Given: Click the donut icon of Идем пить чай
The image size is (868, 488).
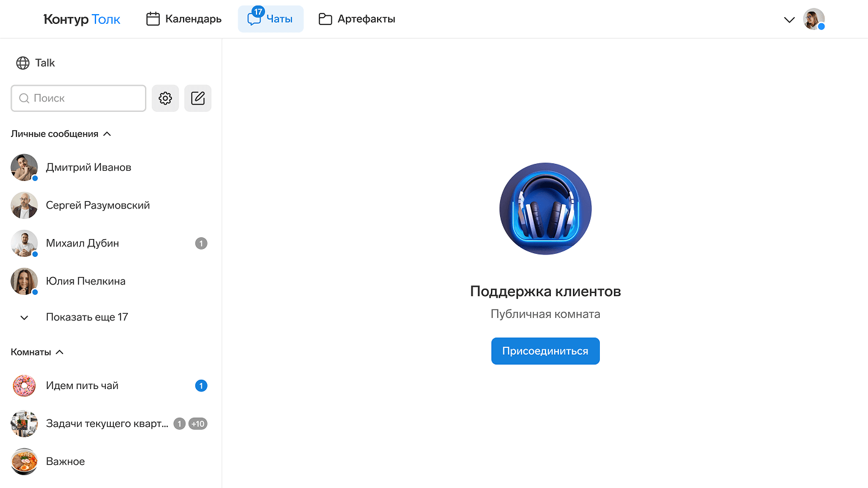Looking at the screenshot, I should pyautogui.click(x=24, y=386).
